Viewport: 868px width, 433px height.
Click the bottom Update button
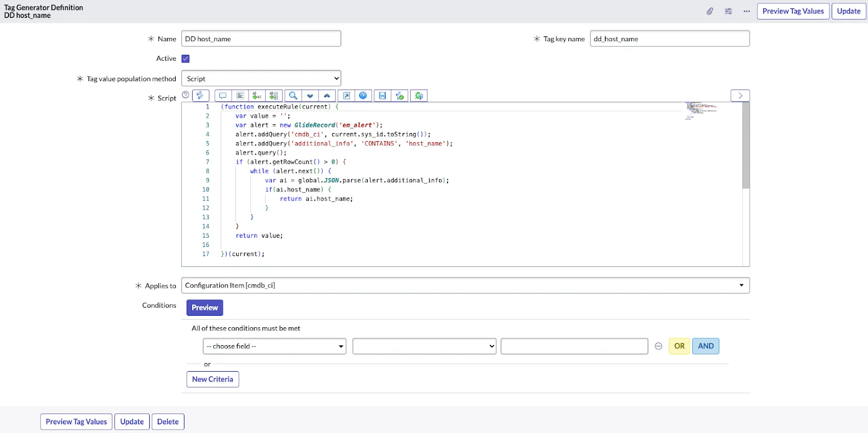[132, 422]
